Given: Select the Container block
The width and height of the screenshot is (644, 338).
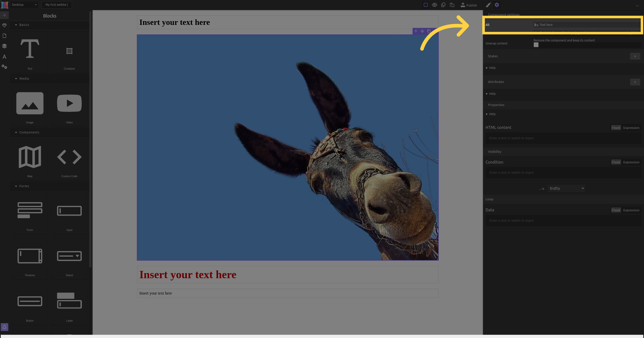Looking at the screenshot, I should 69,53.
